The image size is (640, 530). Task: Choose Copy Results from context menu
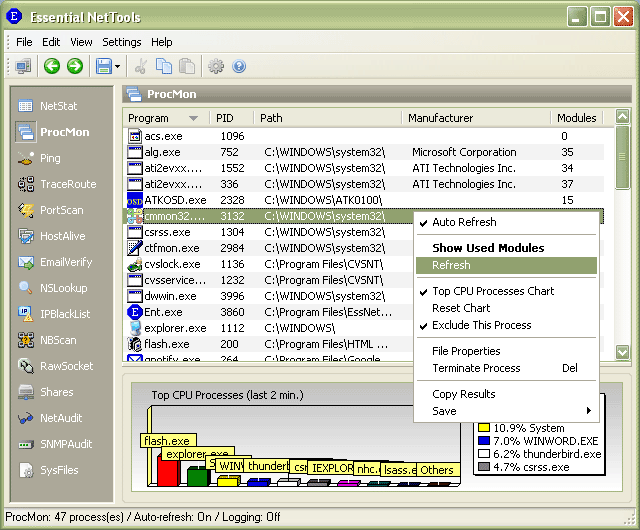coord(506,394)
